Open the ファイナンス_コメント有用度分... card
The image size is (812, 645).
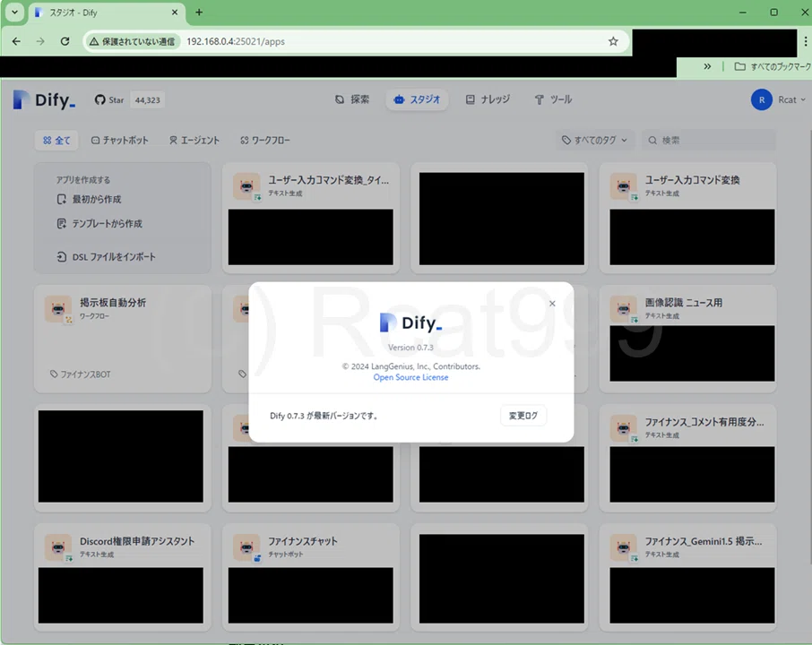click(x=687, y=458)
